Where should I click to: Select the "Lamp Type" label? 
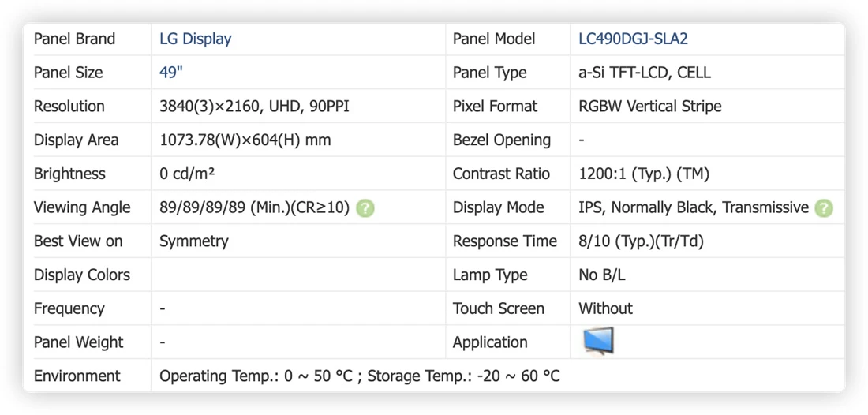tap(490, 275)
